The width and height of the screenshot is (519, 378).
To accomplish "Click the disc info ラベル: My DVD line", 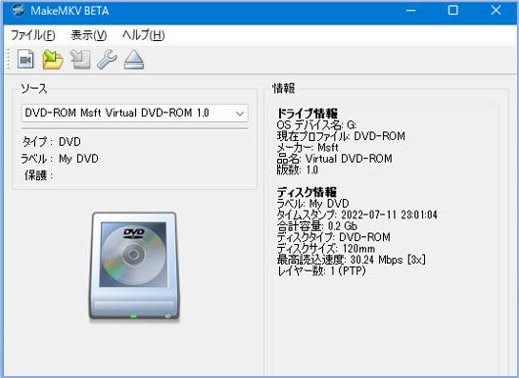I will coord(313,203).
